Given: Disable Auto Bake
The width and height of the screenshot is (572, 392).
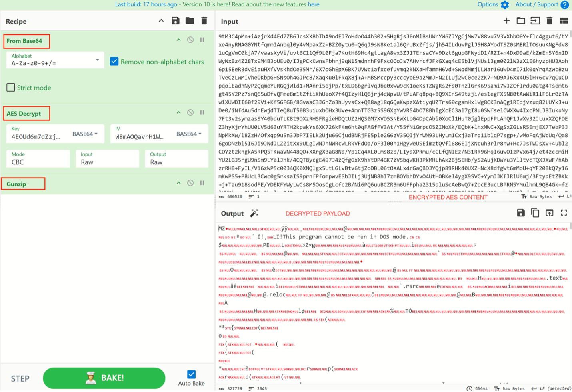Looking at the screenshot, I should [191, 375].
